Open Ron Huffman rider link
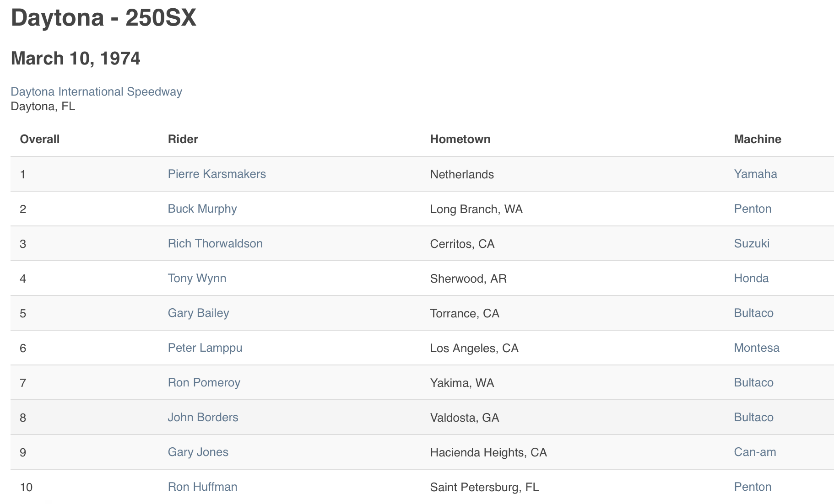 [x=202, y=487]
